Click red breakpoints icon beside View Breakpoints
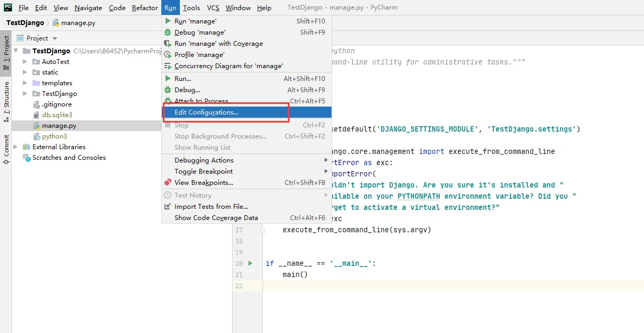Viewport: 644px width, 333px height. (x=168, y=182)
